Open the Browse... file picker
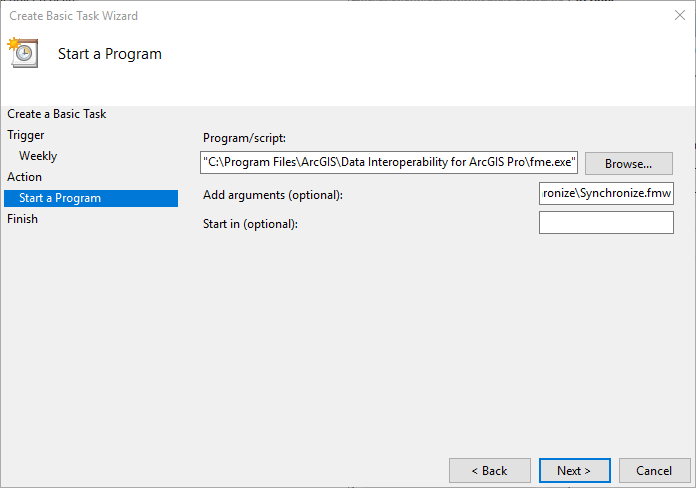The image size is (696, 488). [629, 164]
